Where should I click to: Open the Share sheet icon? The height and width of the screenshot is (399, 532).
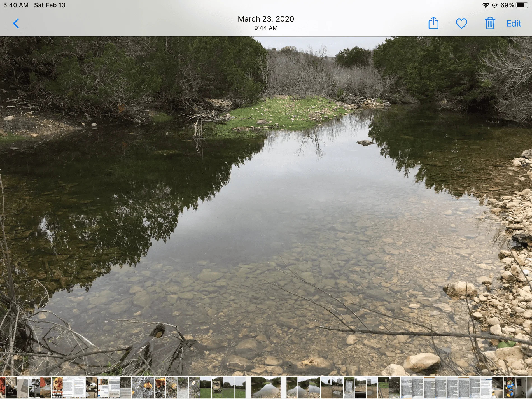pos(433,23)
